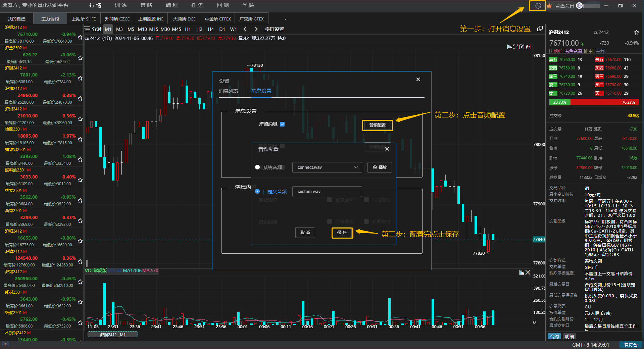The width and height of the screenshot is (644, 349).
Task: Open the 策略 top menu
Action: 146,5
